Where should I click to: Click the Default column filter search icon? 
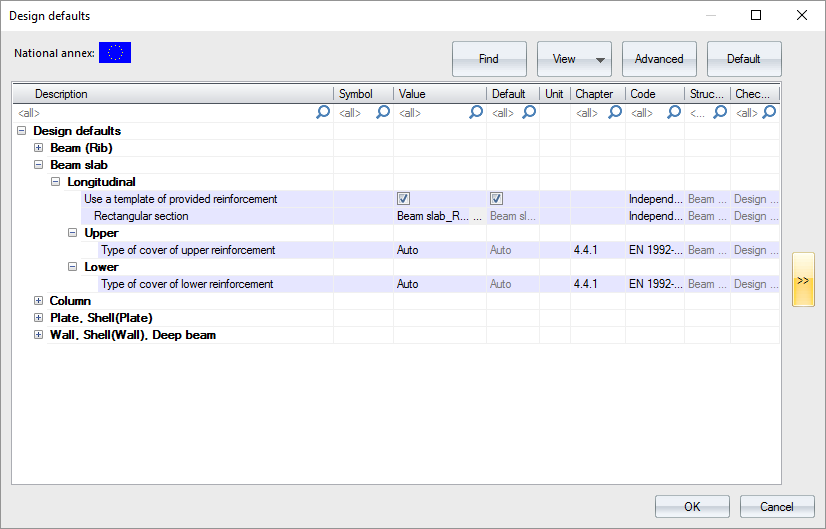529,113
